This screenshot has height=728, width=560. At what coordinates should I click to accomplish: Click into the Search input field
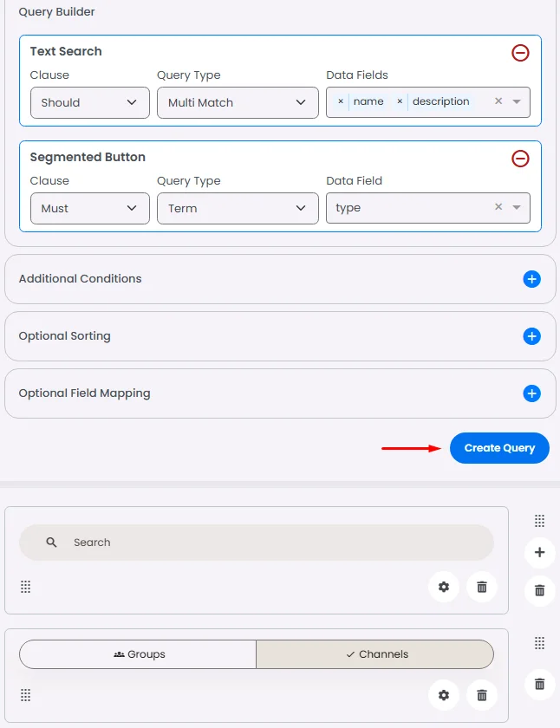[x=260, y=543]
